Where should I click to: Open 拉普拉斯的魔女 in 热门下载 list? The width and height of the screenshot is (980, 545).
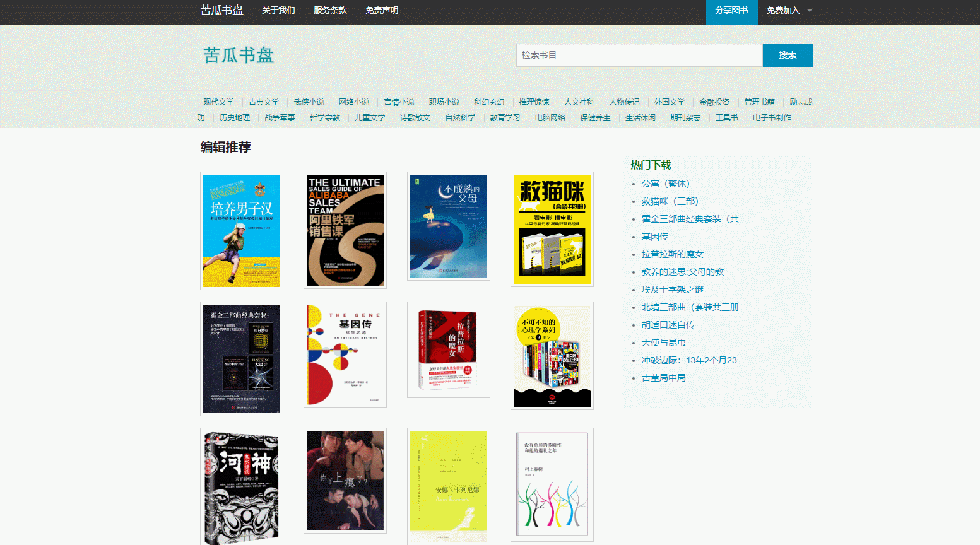tap(673, 254)
